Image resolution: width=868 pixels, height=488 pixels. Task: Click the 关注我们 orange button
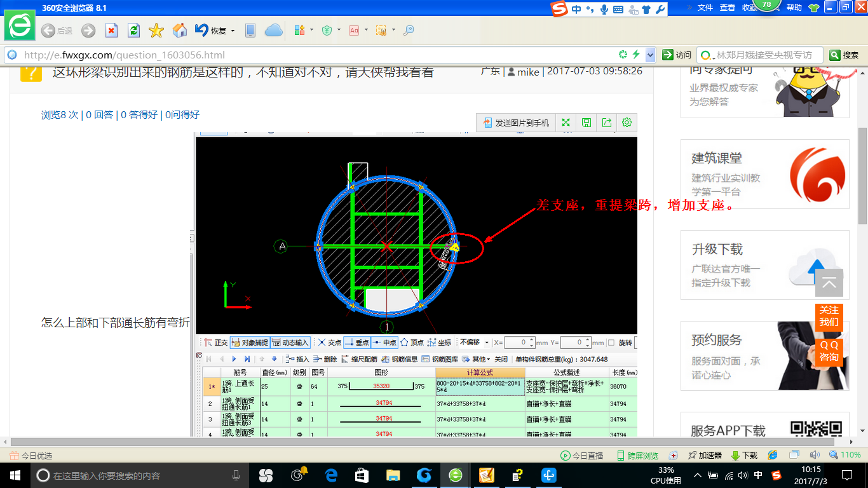pyautogui.click(x=829, y=316)
